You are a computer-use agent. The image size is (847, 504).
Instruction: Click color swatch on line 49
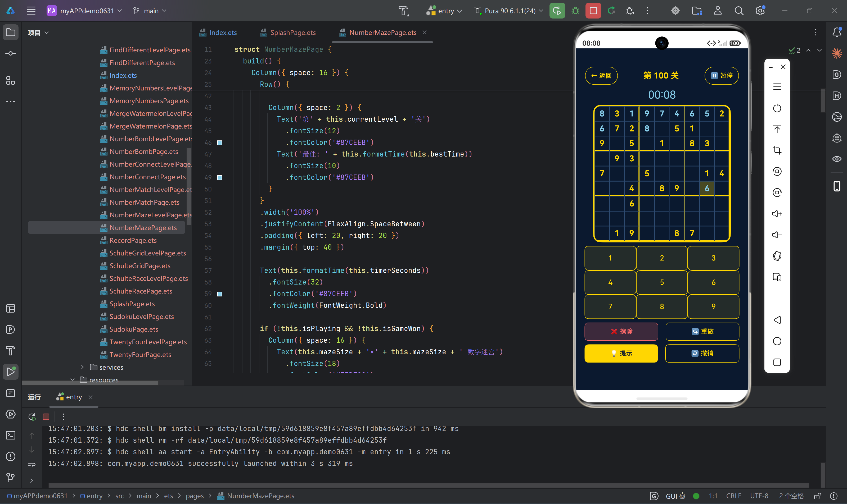coord(220,178)
